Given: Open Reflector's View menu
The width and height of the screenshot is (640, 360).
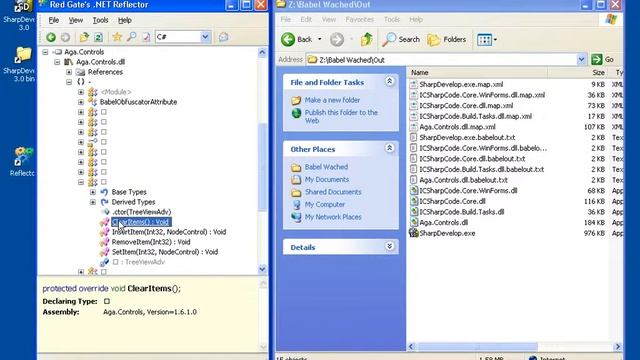Looking at the screenshot, I should click(x=76, y=20).
